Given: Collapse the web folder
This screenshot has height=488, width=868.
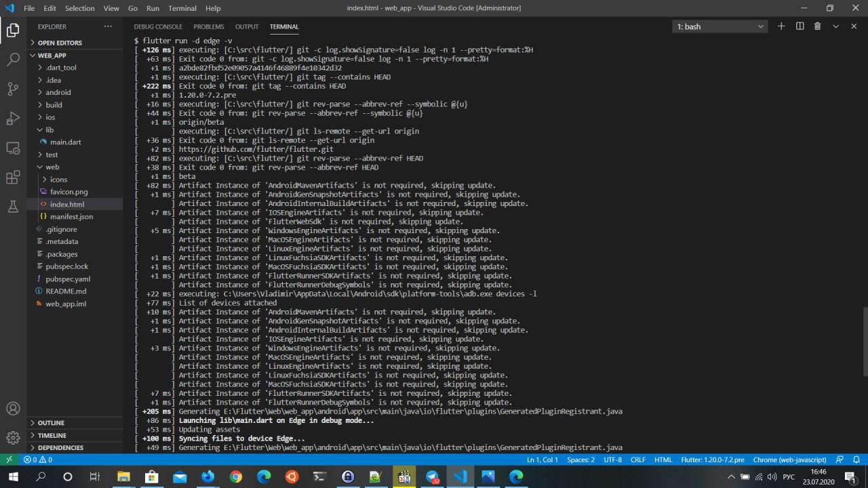Looking at the screenshot, I should point(75,167).
